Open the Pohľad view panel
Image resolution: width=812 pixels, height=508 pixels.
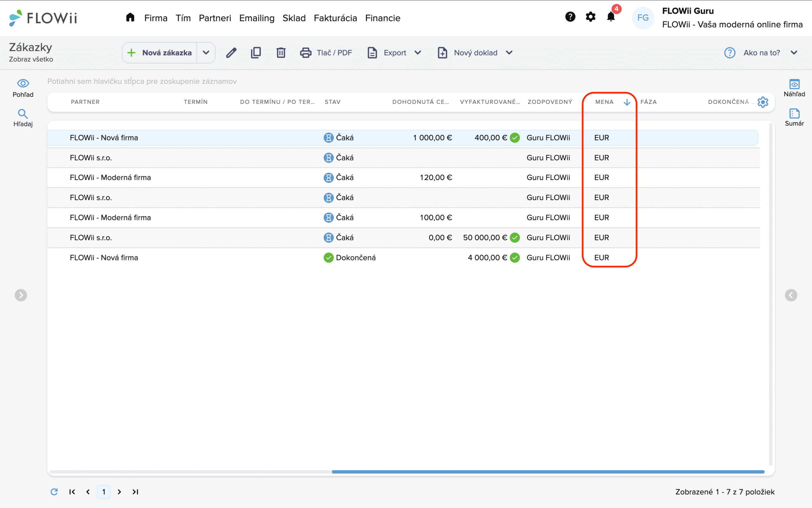(x=23, y=88)
